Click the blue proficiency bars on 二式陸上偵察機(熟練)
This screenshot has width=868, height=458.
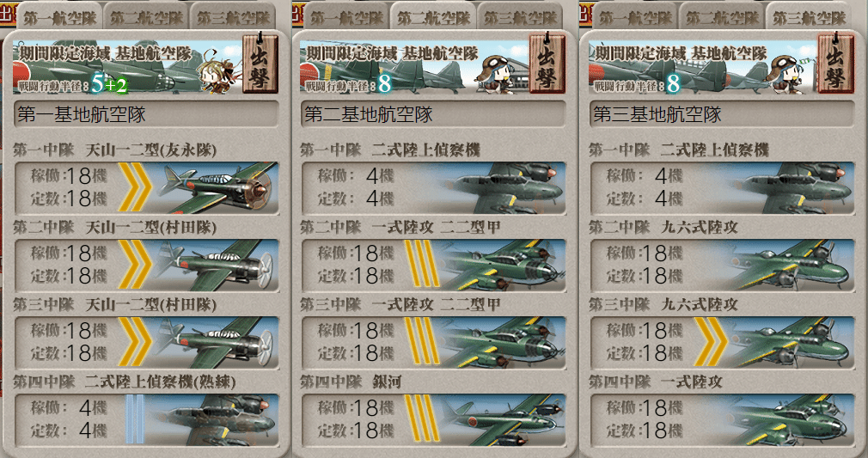tap(135, 419)
